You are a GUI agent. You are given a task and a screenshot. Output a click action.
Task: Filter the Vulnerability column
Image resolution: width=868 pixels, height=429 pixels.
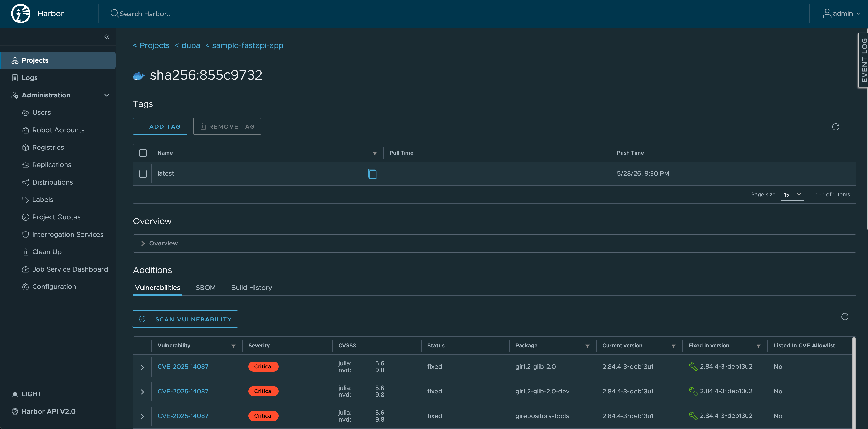pyautogui.click(x=233, y=346)
